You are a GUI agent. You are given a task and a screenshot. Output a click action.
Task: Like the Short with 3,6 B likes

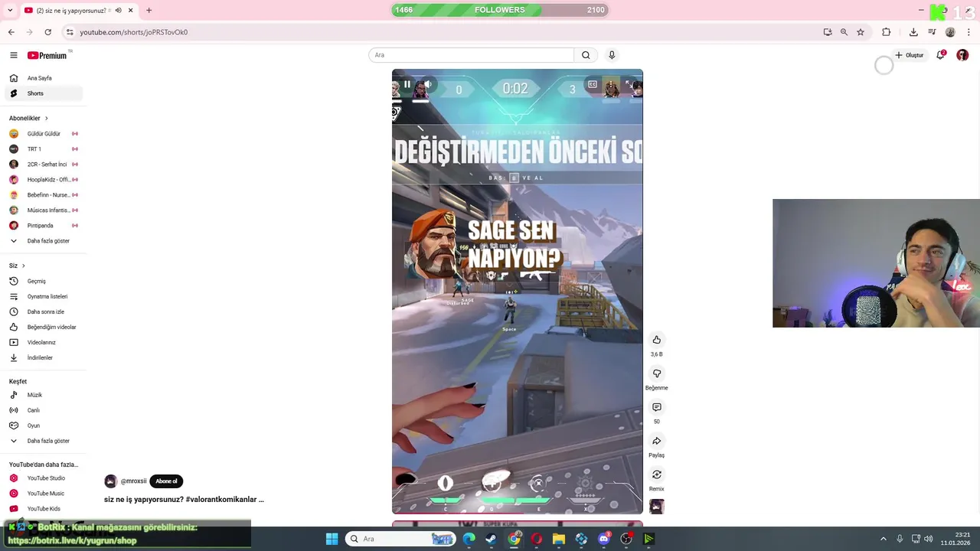point(656,340)
